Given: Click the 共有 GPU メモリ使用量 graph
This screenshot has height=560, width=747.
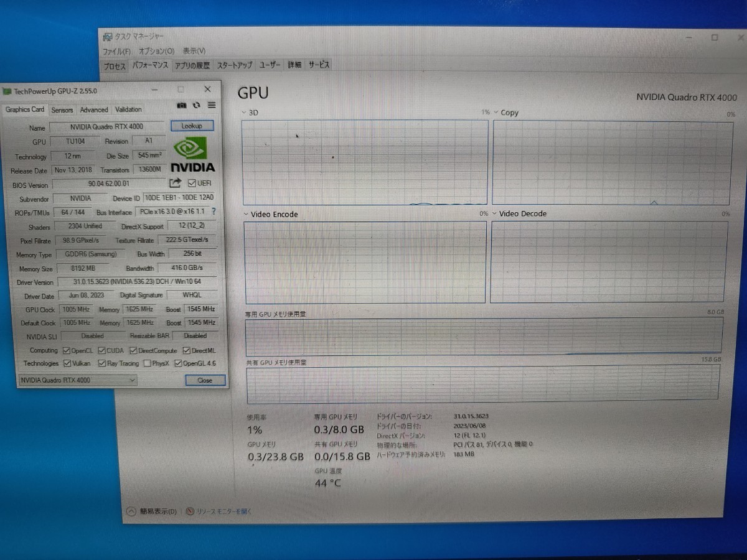Looking at the screenshot, I should pos(483,385).
